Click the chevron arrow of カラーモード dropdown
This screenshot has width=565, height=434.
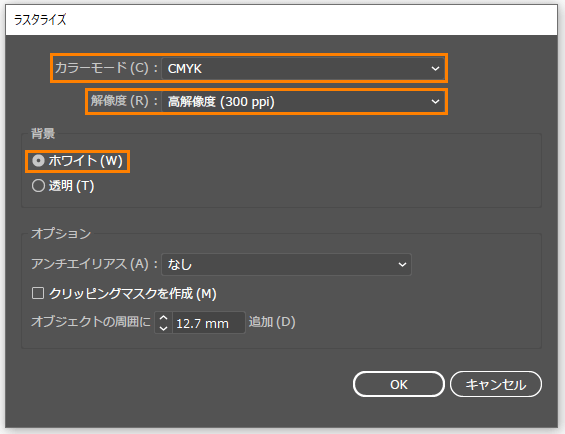pos(435,68)
